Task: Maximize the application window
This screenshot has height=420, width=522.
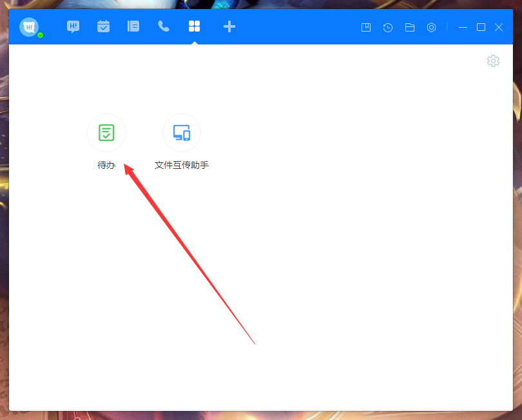Action: point(481,27)
